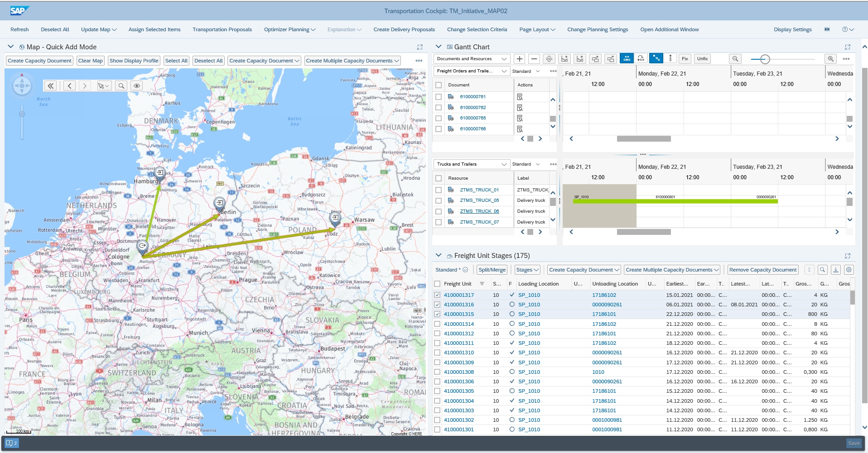Open details action for document 6100000761
The height and width of the screenshot is (453, 868).
pyautogui.click(x=520, y=97)
